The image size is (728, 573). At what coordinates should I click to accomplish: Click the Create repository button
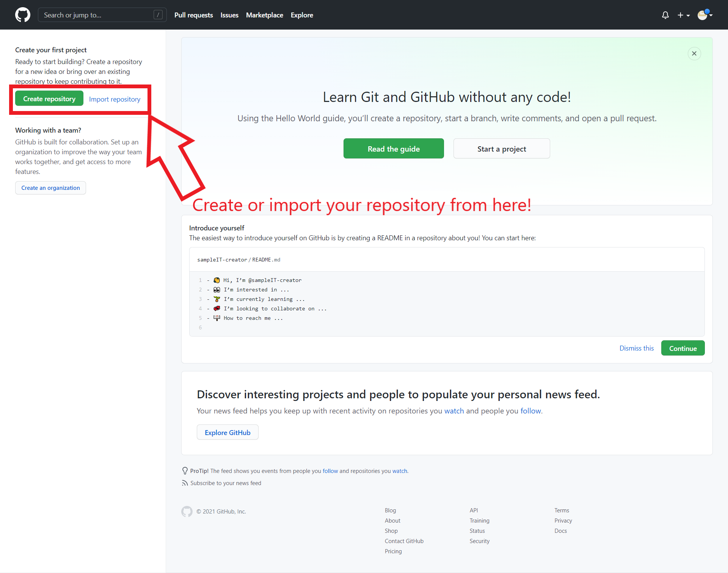click(49, 98)
